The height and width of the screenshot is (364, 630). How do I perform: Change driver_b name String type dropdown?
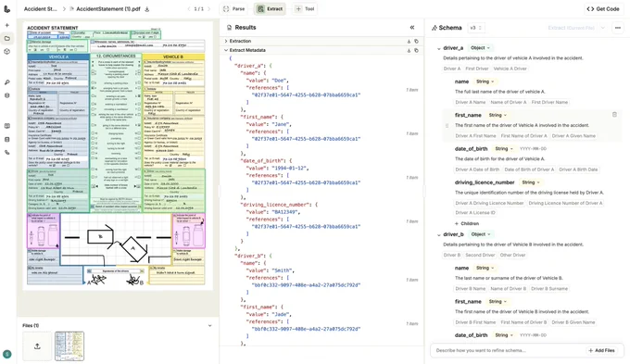click(485, 268)
